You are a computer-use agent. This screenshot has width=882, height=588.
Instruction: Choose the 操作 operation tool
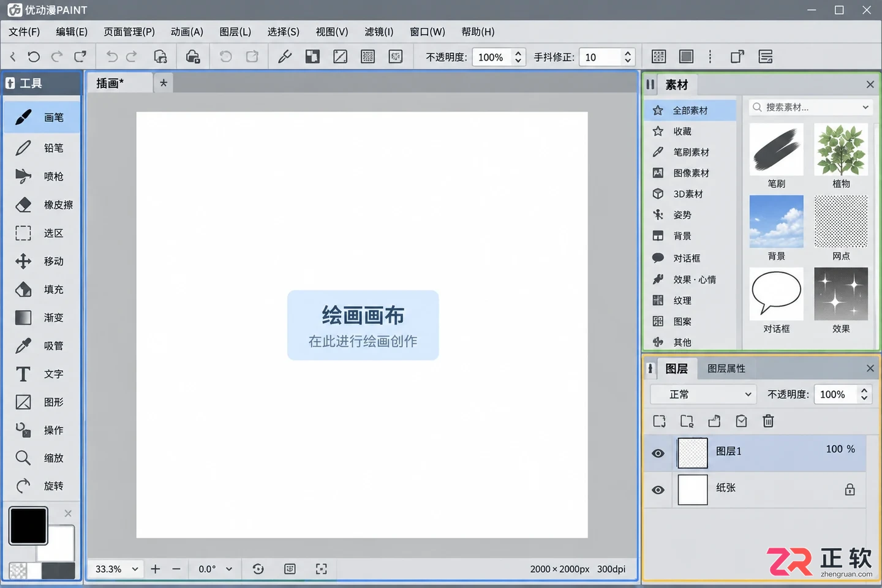click(42, 430)
